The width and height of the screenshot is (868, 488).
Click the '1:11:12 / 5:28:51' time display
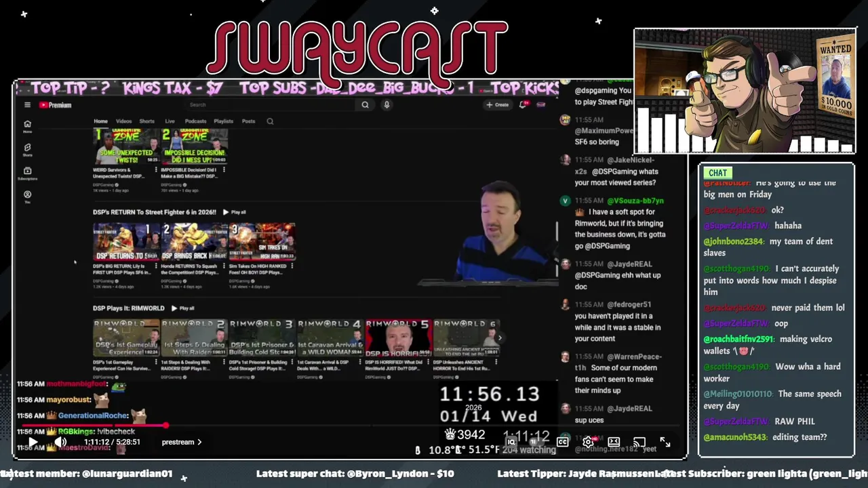112,442
